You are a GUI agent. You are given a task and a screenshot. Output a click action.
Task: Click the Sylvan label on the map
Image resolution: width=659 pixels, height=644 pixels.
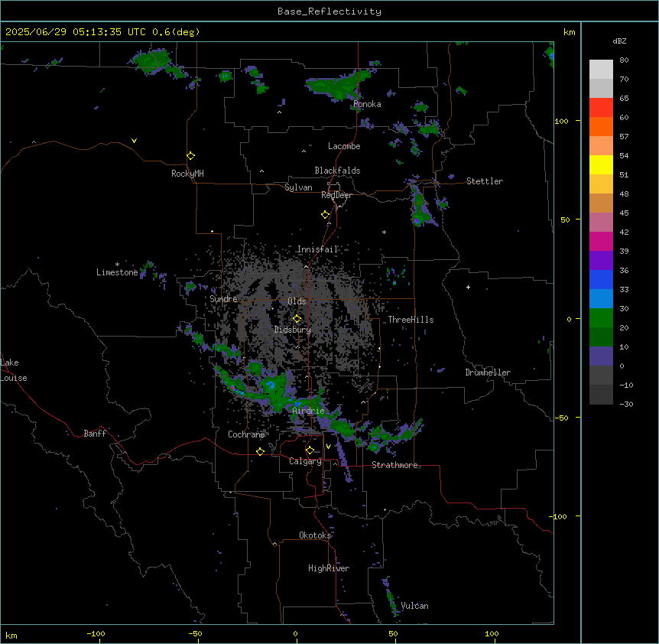tap(298, 187)
